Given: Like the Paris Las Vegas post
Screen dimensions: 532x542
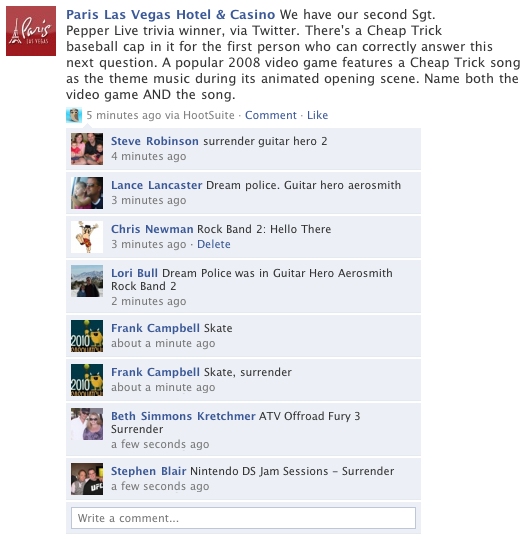Looking at the screenshot, I should pos(317,115).
